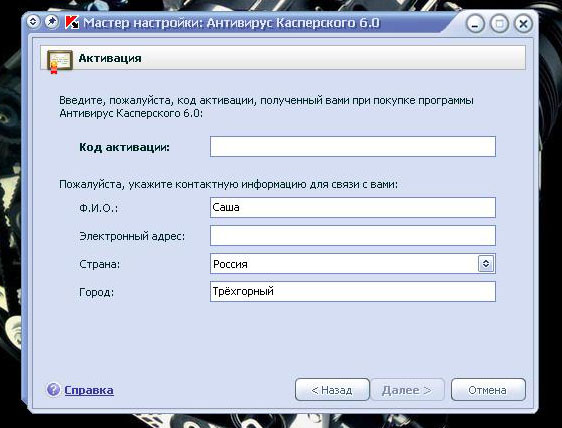
Task: Click the Пожалуйста, укажите контактную информацию text
Action: click(x=228, y=185)
